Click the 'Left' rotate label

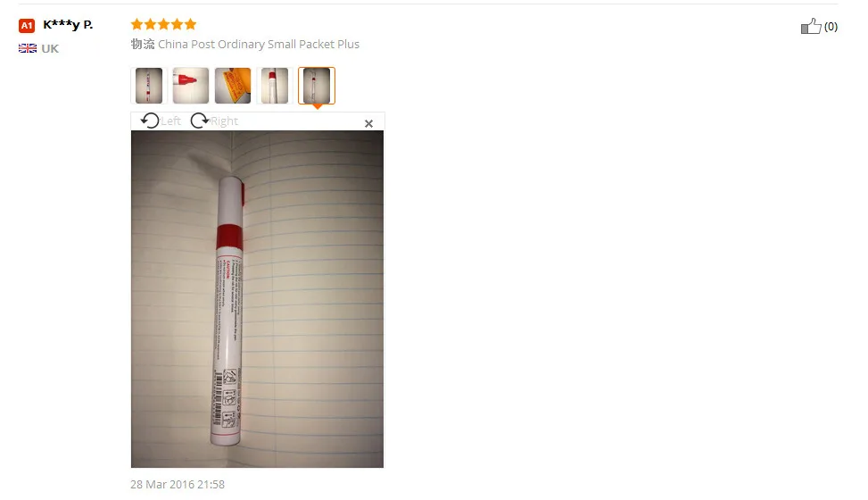(x=171, y=121)
